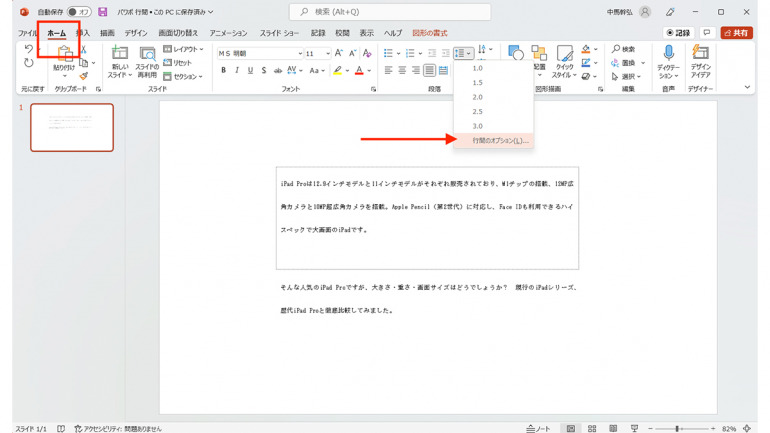Toggle underline formatting

tap(250, 70)
